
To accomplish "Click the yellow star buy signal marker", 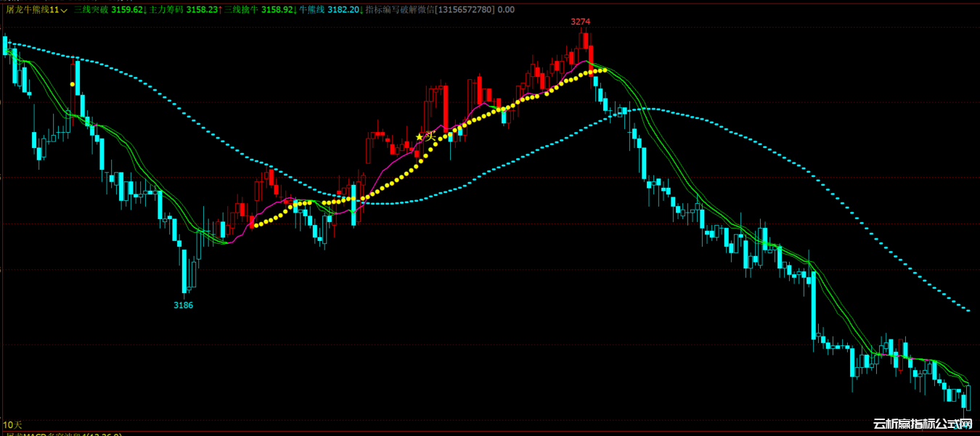I will coord(419,136).
